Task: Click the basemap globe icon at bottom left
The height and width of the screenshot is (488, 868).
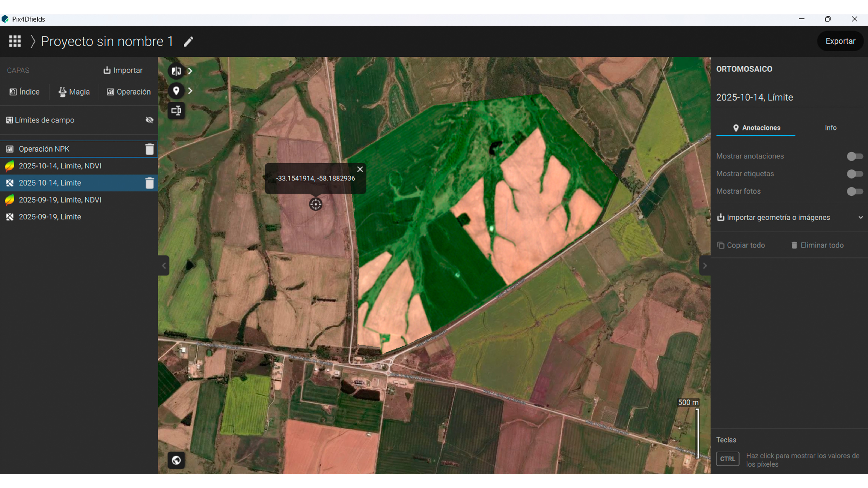Action: 176,460
